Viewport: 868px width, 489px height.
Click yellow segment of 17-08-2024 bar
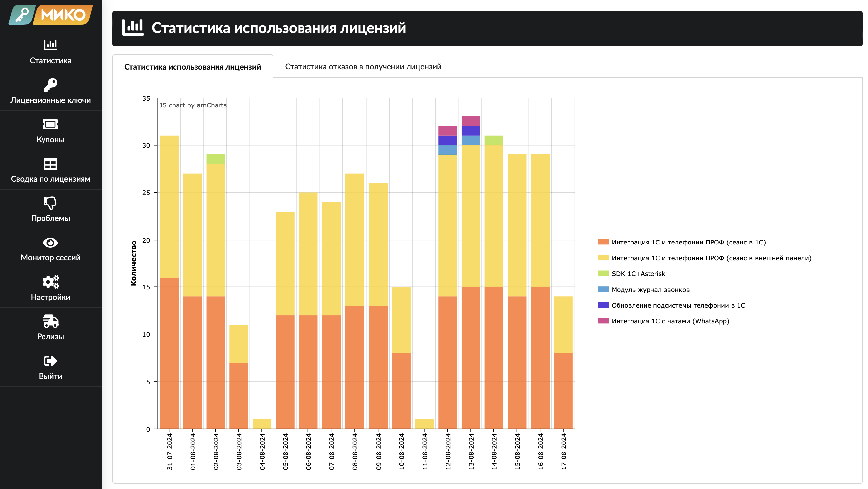564,325
